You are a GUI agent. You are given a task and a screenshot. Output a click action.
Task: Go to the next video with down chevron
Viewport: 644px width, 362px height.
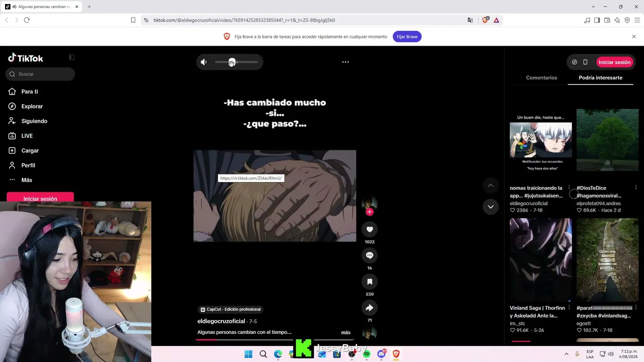point(491,207)
